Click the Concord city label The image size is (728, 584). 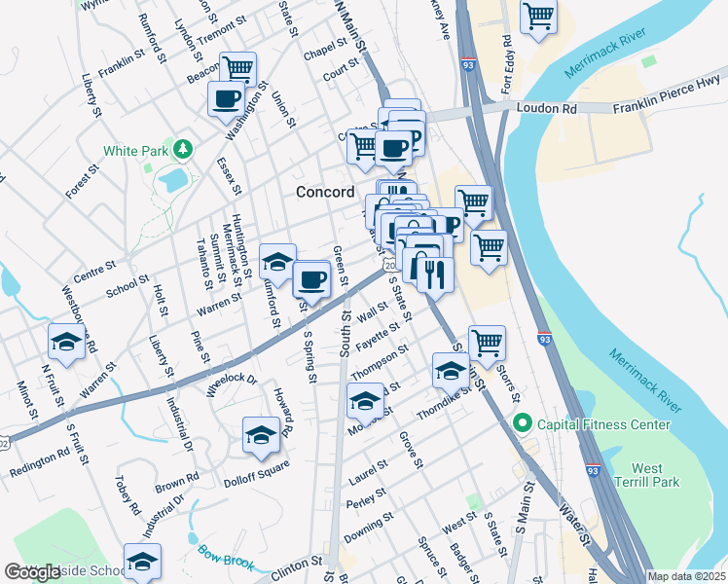[325, 192]
